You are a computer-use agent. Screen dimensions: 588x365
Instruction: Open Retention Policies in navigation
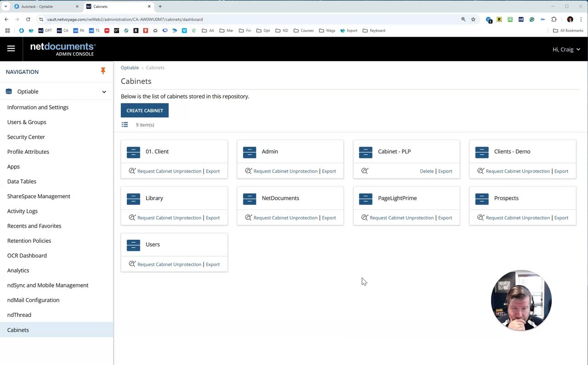tap(29, 241)
